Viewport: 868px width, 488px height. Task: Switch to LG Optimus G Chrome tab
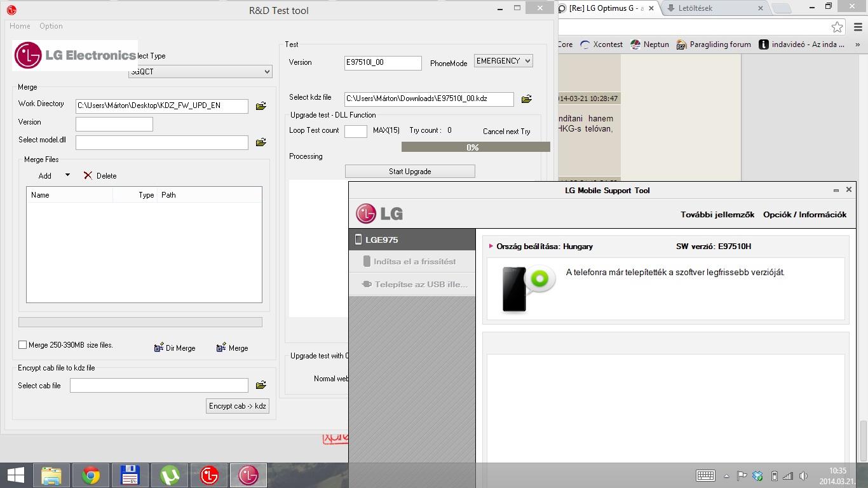(607, 8)
